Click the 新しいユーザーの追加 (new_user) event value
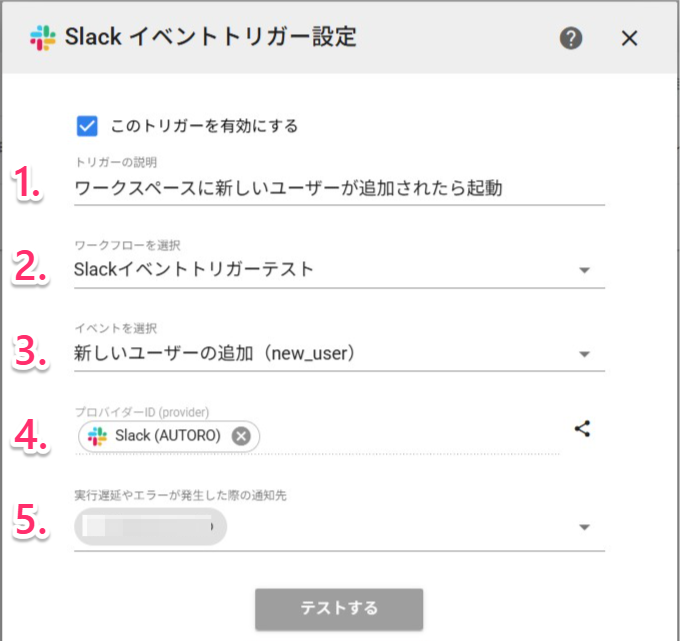680x641 pixels. (215, 353)
